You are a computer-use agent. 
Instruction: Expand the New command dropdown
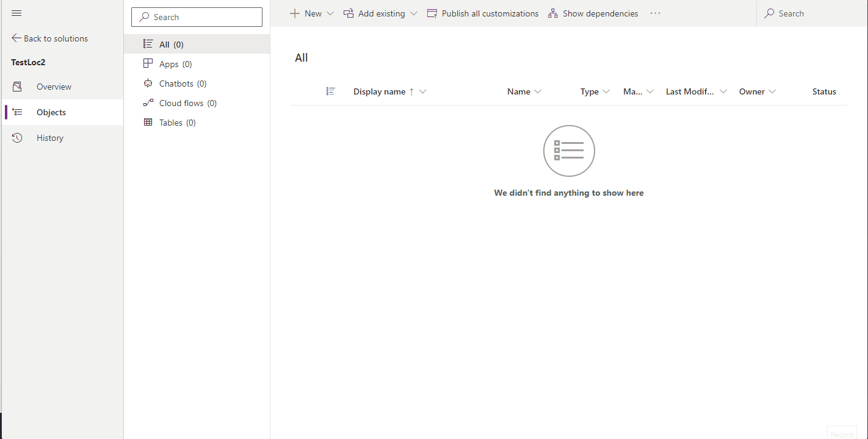pos(330,13)
